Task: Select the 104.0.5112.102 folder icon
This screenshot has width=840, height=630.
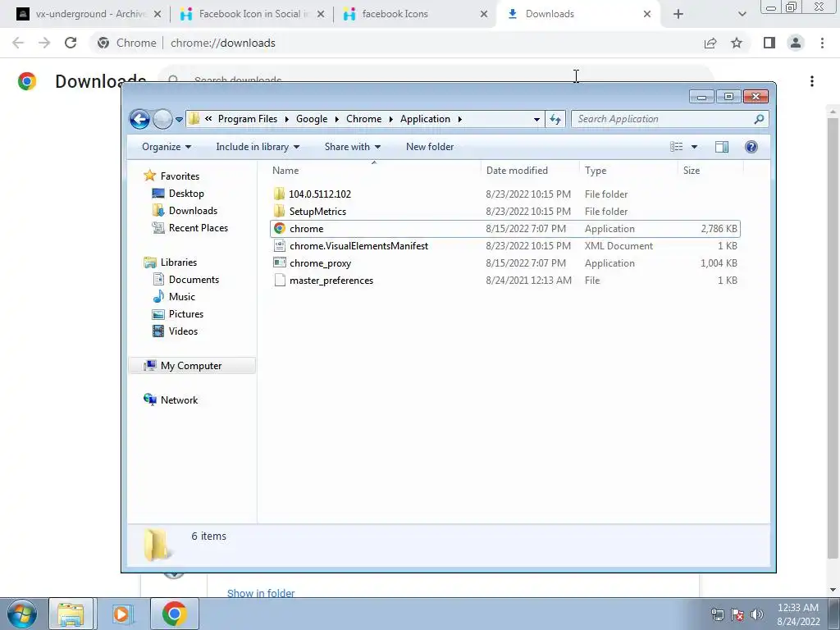Action: (x=279, y=194)
